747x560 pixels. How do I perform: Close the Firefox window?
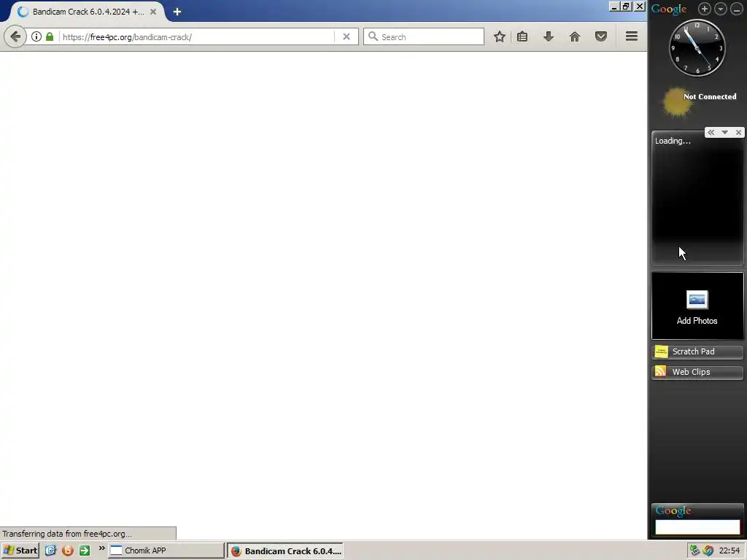pyautogui.click(x=640, y=7)
